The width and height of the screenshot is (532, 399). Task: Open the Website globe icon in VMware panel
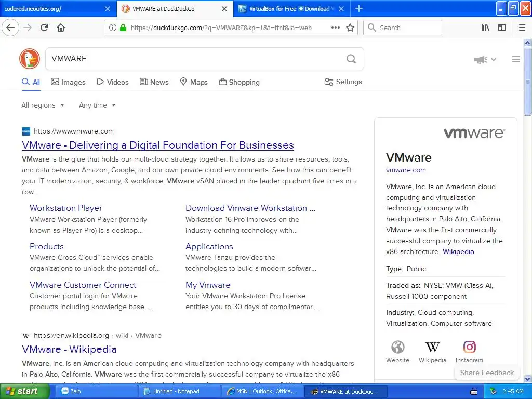click(397, 347)
